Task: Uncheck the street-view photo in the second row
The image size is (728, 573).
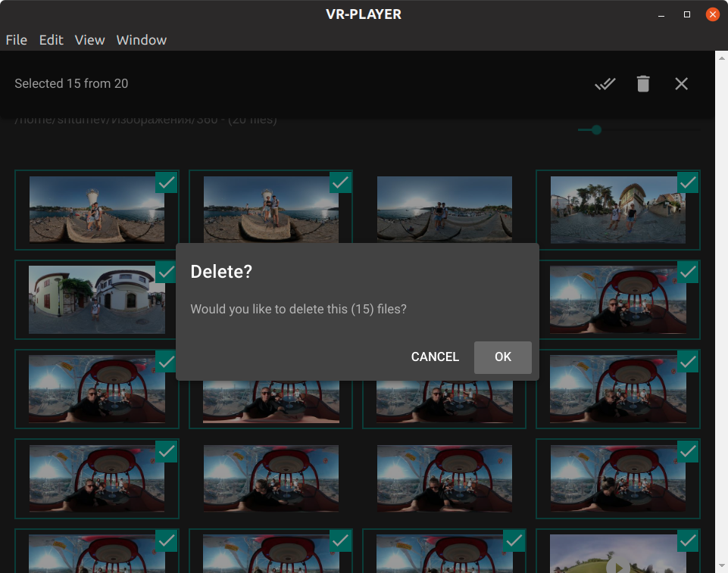Action: 166,272
